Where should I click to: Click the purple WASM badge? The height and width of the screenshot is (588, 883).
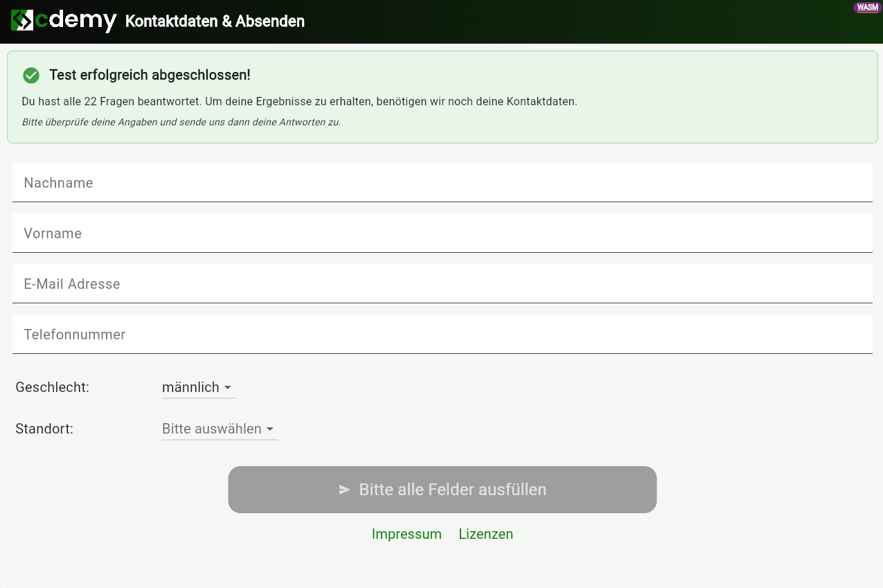click(867, 8)
